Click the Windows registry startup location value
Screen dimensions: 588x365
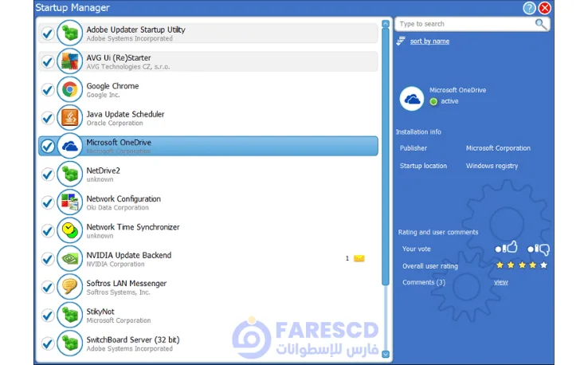492,166
